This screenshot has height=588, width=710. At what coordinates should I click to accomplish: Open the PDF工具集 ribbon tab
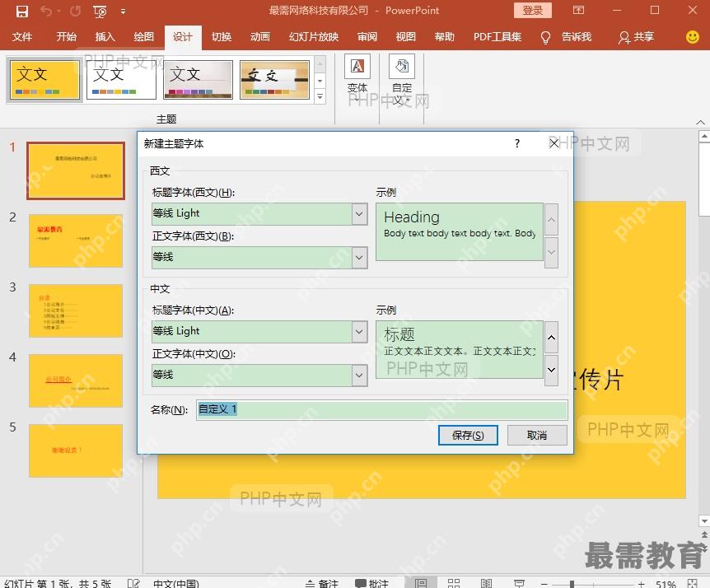(497, 37)
